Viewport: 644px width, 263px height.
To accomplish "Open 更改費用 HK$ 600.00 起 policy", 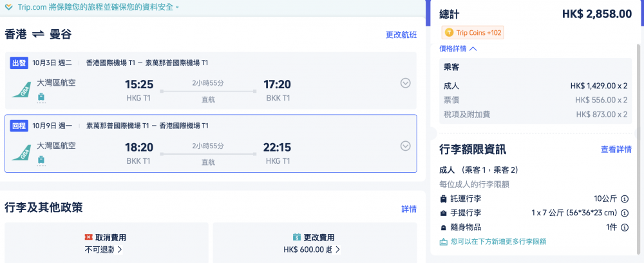I will 312,249.
